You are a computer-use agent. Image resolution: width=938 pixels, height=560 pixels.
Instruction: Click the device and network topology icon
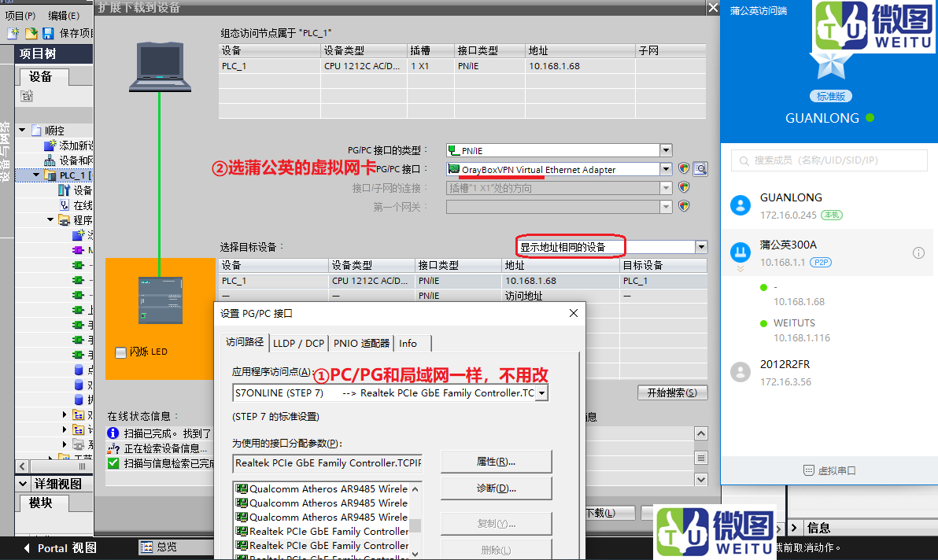click(50, 160)
